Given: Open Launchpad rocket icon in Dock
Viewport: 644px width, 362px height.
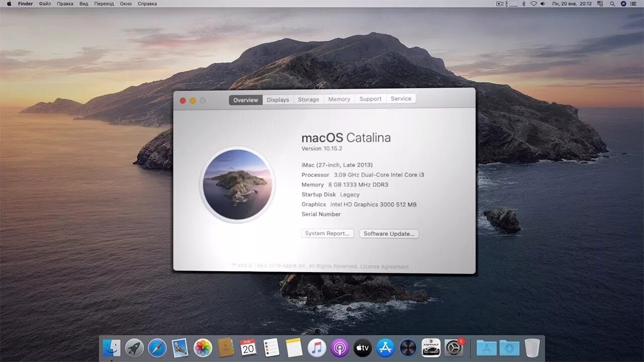Looking at the screenshot, I should pos(134,348).
